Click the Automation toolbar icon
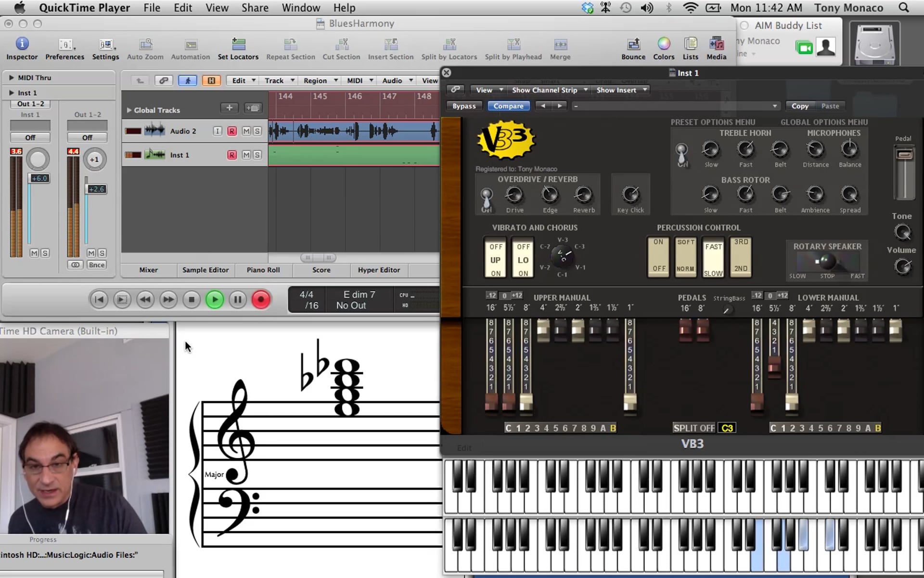This screenshot has height=578, width=924. pyautogui.click(x=191, y=44)
